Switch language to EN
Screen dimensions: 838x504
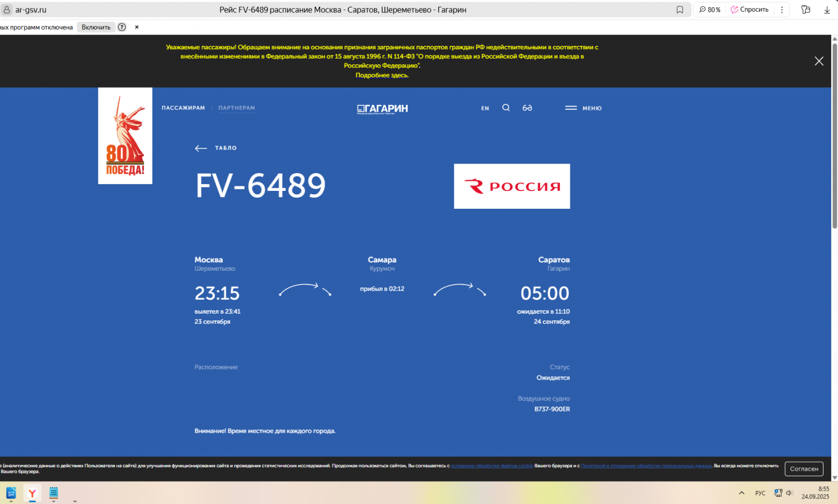click(485, 108)
